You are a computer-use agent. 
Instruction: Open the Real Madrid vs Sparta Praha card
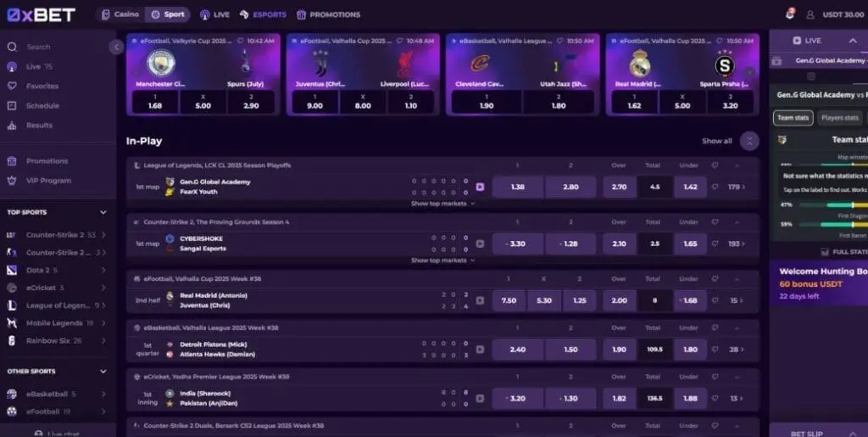[x=682, y=75]
